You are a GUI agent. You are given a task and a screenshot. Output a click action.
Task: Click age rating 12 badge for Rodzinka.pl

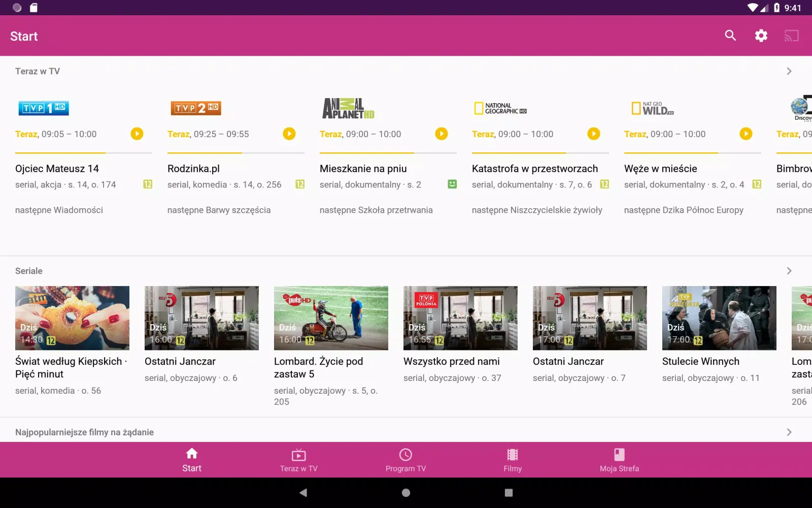[300, 184]
